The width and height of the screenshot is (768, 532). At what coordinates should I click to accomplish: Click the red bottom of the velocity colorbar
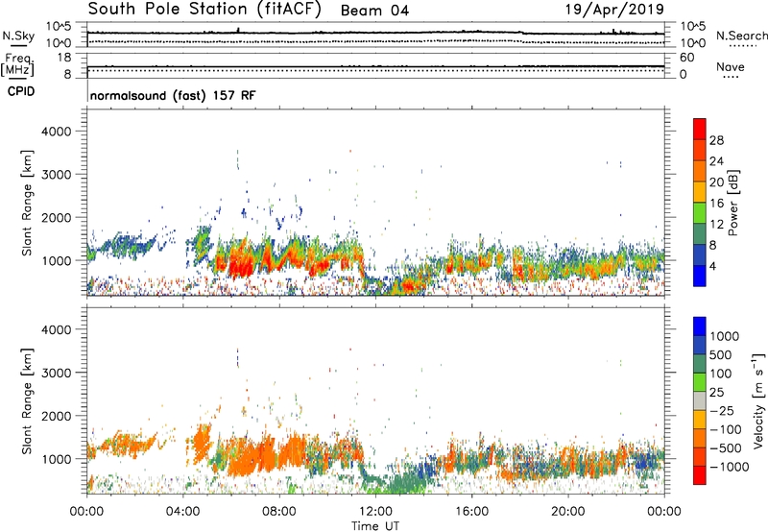tap(700, 475)
